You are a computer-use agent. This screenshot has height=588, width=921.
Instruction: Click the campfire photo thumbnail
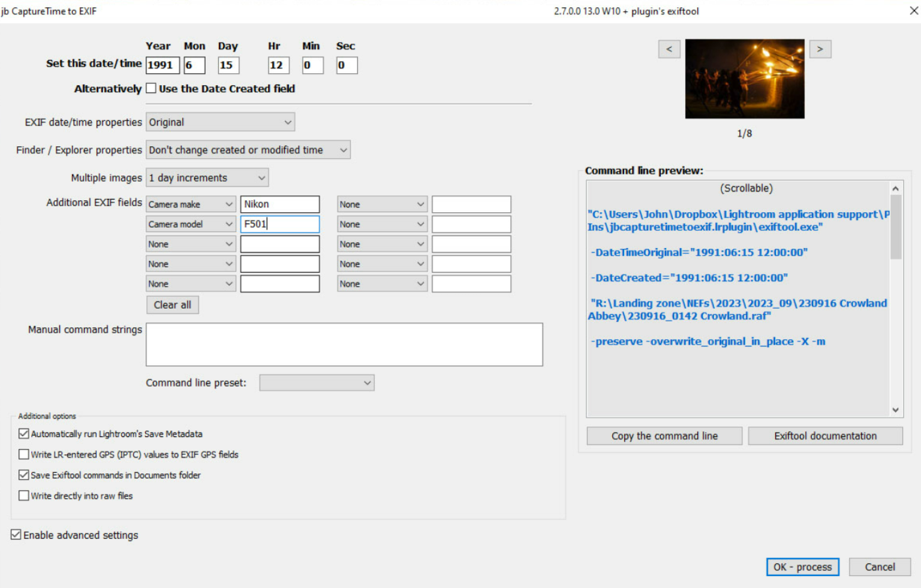744,79
